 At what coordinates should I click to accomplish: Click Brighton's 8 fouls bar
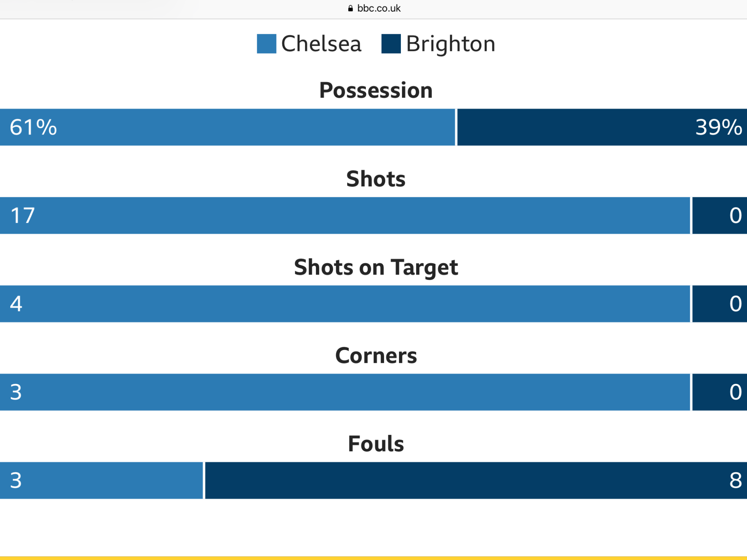coord(476,481)
